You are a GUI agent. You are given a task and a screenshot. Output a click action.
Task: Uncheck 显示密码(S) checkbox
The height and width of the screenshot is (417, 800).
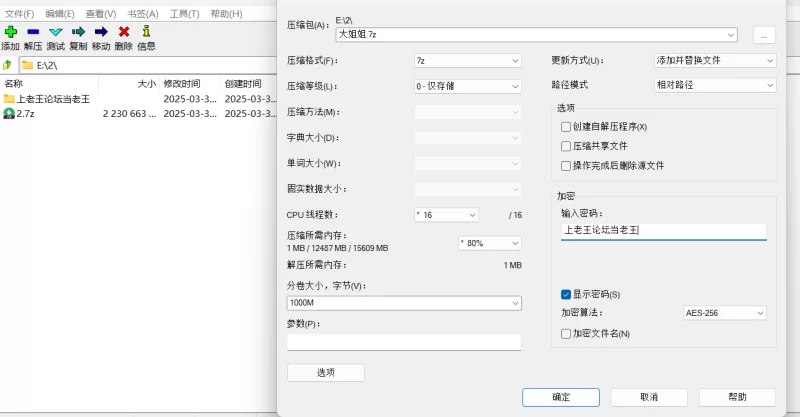coord(565,294)
